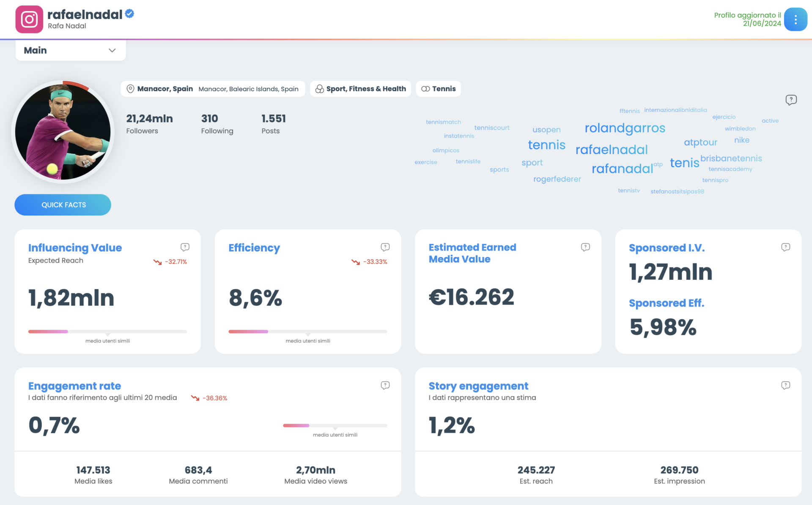
Task: Click the brisbanetennis word cloud tag
Action: coord(731,158)
